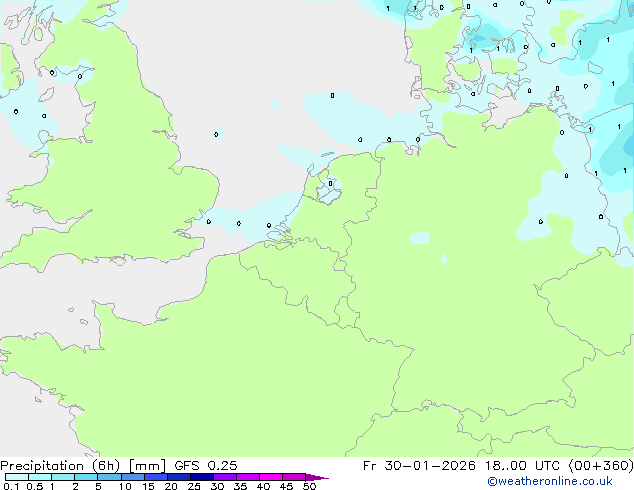Click the above-50 arrow tip of legend
Image resolution: width=634 pixels, height=490 pixels.
click(317, 477)
